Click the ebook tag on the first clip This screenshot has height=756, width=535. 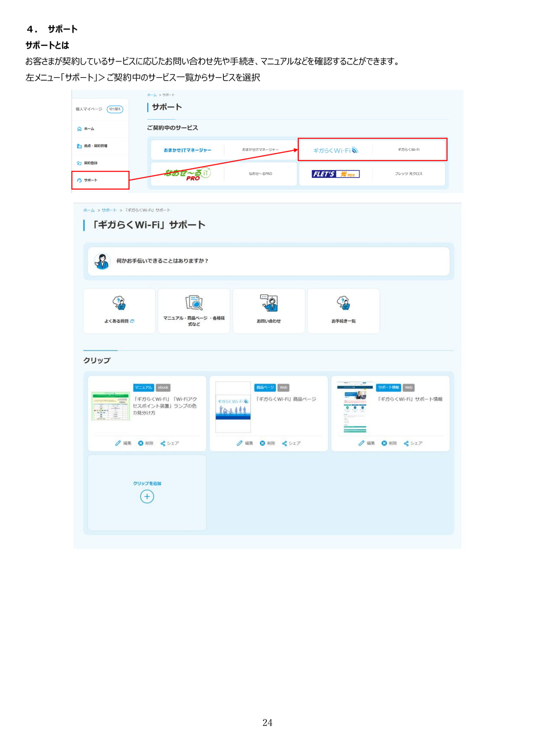click(163, 387)
